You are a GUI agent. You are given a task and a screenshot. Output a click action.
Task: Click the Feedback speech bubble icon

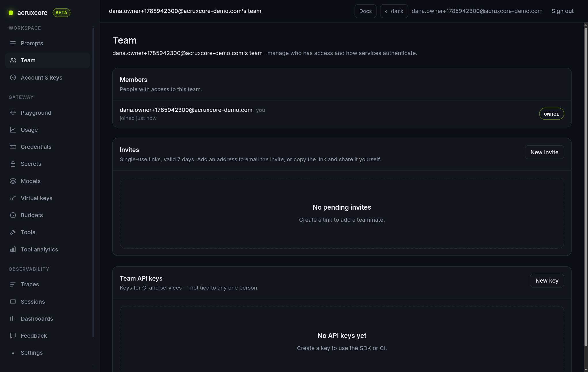[x=13, y=336]
